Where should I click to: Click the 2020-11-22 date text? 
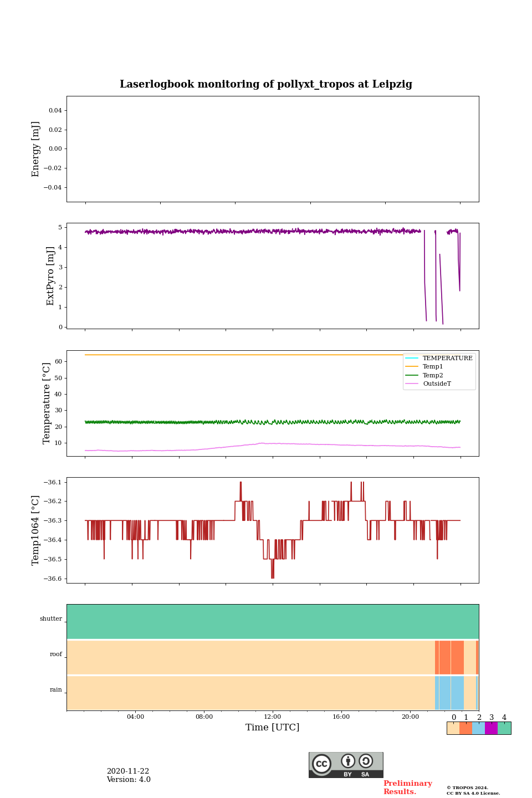128,771
